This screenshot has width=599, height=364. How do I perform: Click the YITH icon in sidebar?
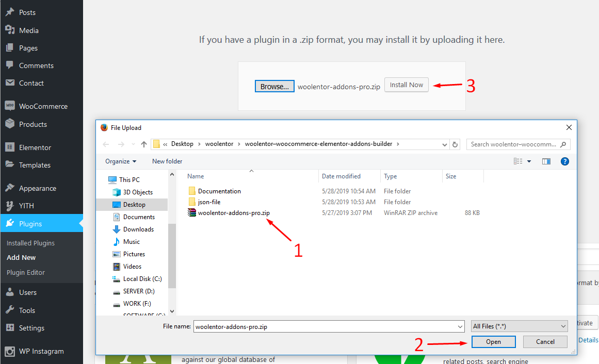10,206
